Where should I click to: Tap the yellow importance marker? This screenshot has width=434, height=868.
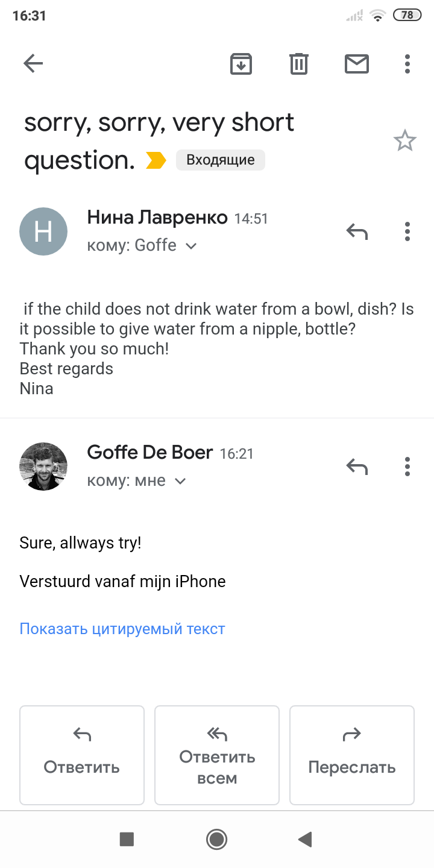156,160
